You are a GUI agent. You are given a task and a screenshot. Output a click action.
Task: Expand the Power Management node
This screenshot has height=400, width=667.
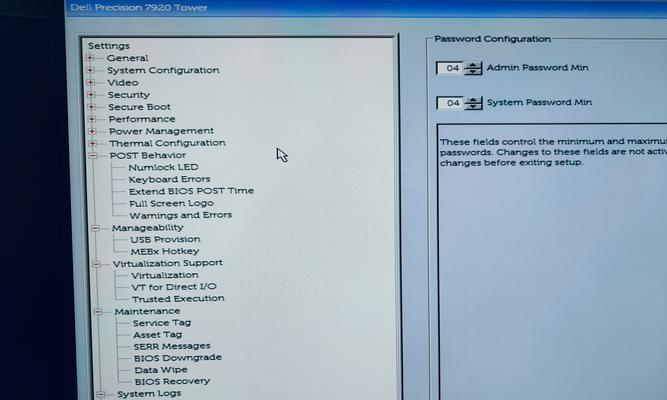[92, 131]
